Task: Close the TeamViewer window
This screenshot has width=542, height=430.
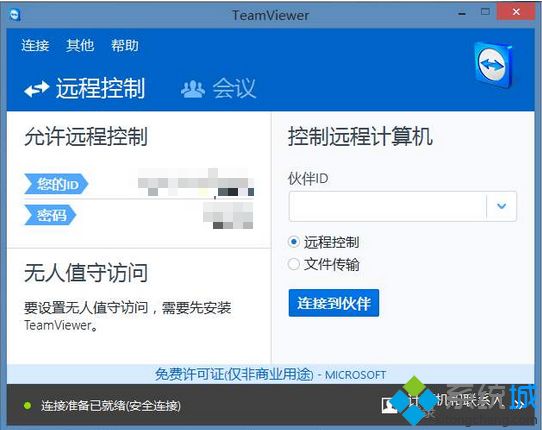Action: pyautogui.click(x=516, y=12)
